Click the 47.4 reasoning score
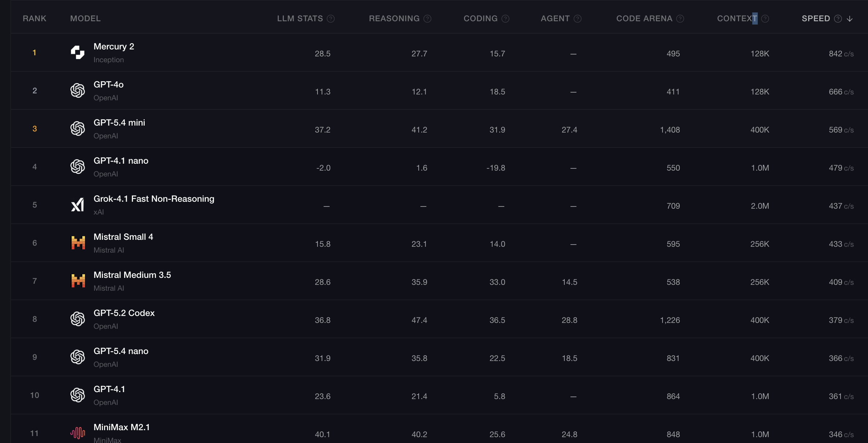 coord(419,320)
